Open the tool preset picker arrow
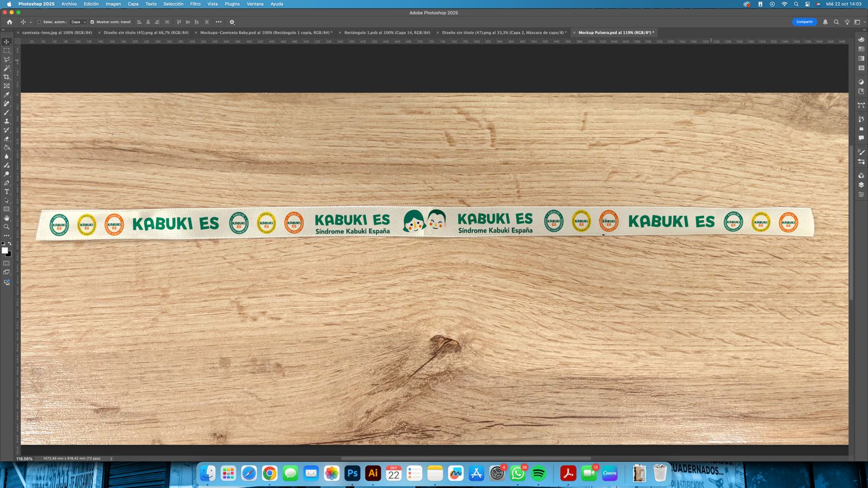This screenshot has height=488, width=868. (x=30, y=22)
